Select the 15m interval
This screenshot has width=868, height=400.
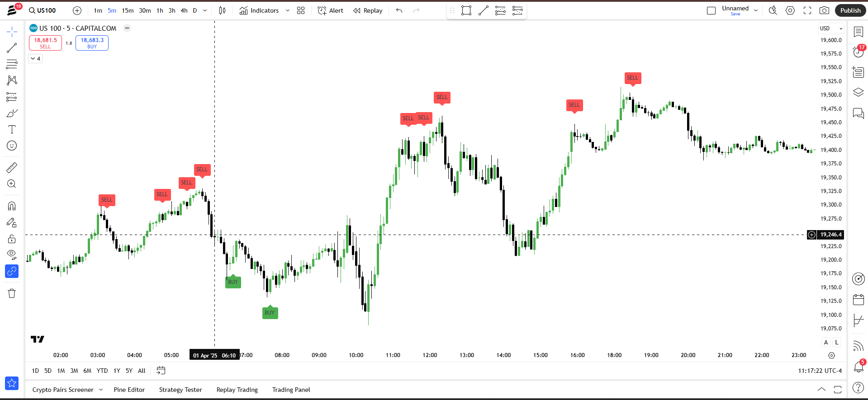[128, 10]
